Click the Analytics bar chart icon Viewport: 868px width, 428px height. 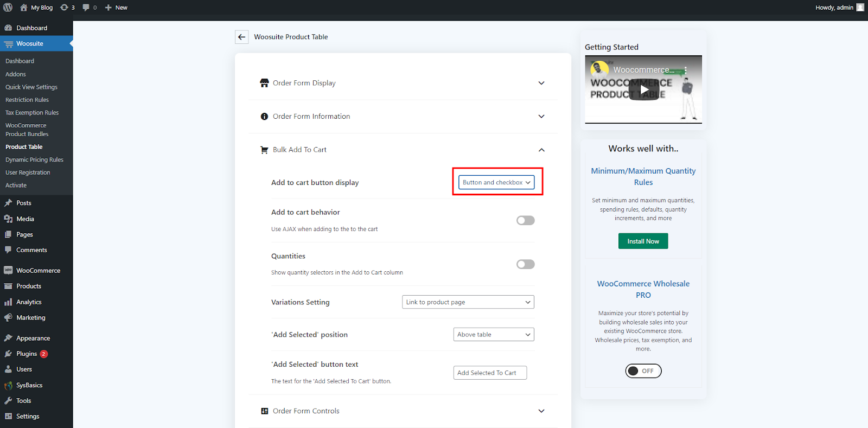[8, 302]
